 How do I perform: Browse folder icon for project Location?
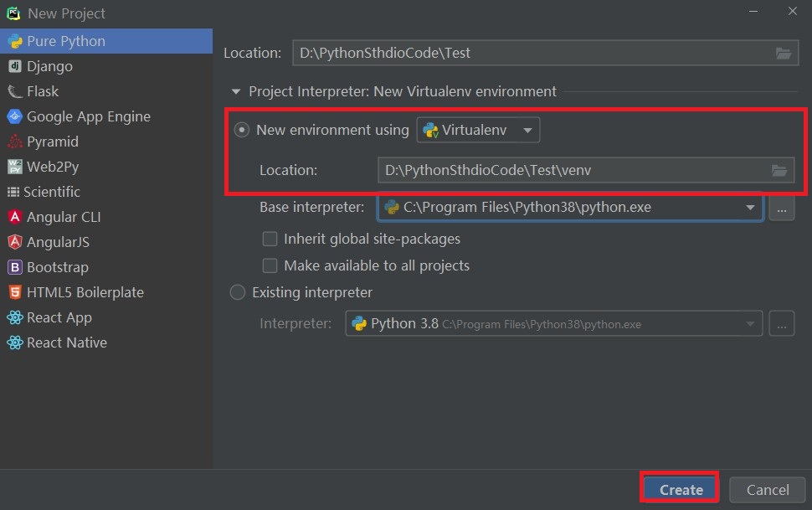(x=783, y=53)
